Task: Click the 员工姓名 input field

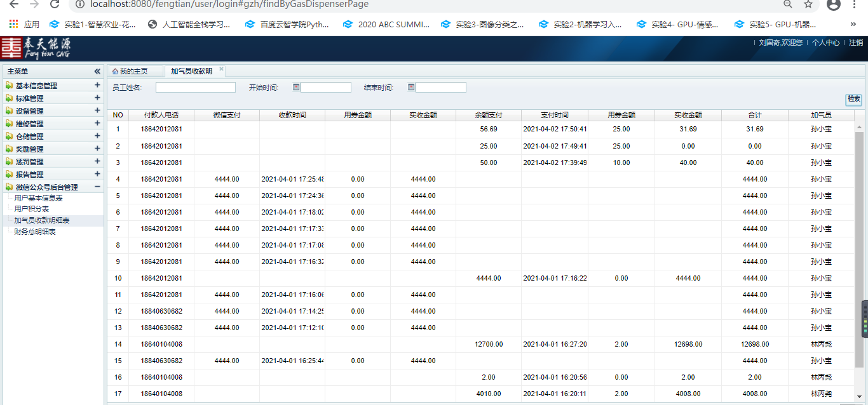Action: tap(195, 88)
